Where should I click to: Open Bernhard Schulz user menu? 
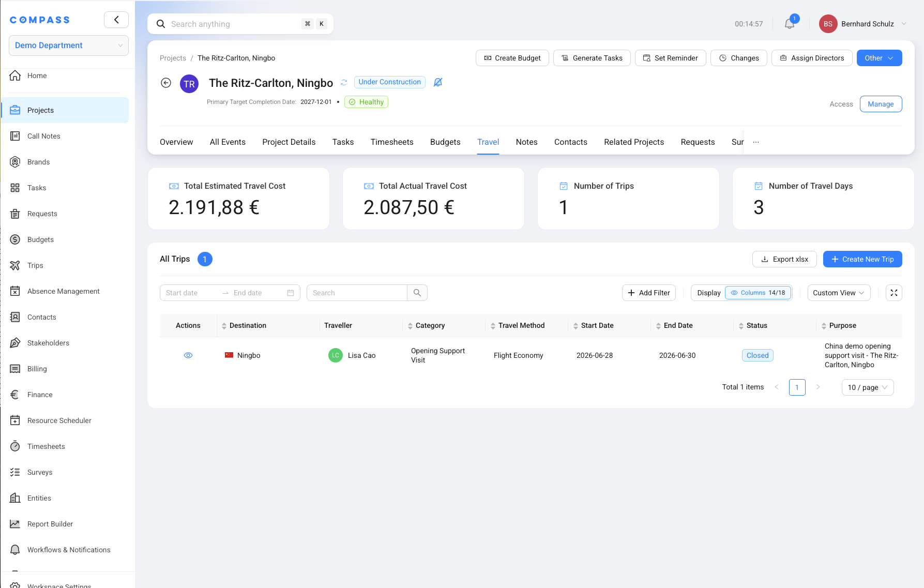pos(863,24)
